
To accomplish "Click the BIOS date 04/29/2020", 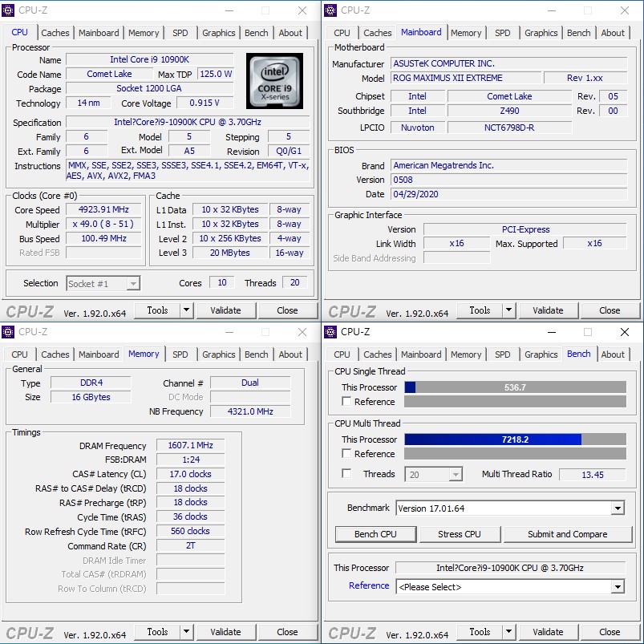I will pyautogui.click(x=509, y=194).
